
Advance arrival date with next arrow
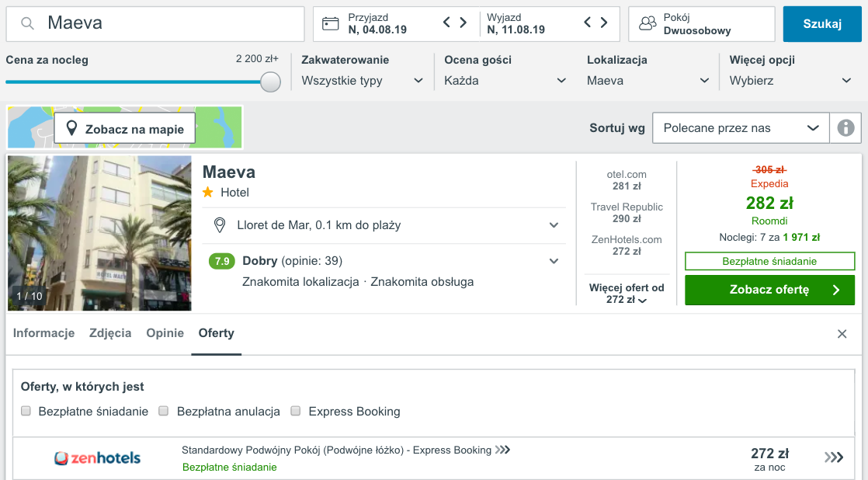(464, 23)
